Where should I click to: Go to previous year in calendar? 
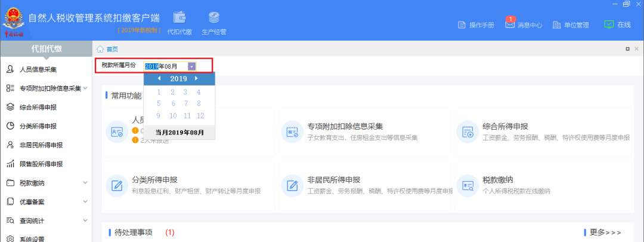tap(159, 79)
